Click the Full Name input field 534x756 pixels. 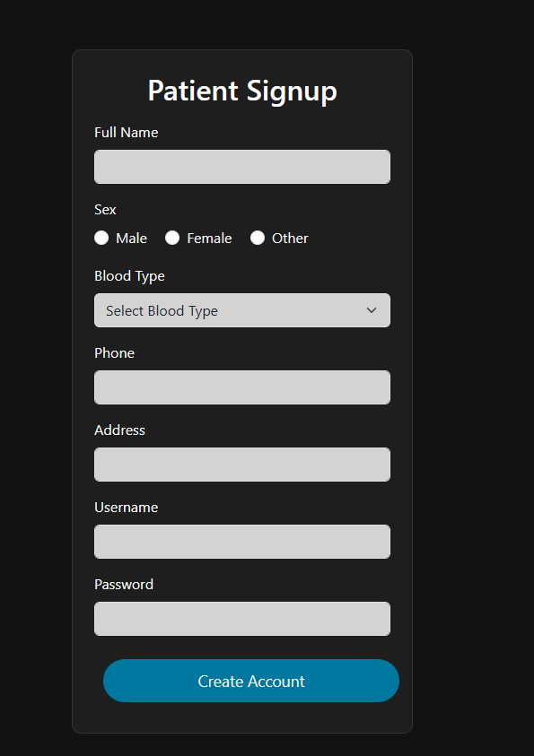point(242,167)
